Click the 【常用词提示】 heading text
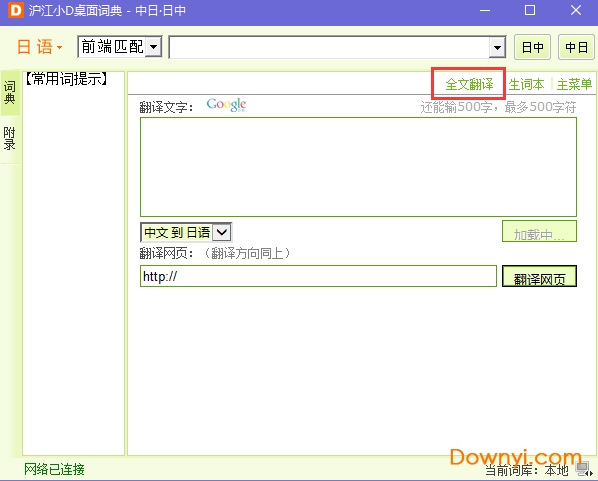 (66, 79)
